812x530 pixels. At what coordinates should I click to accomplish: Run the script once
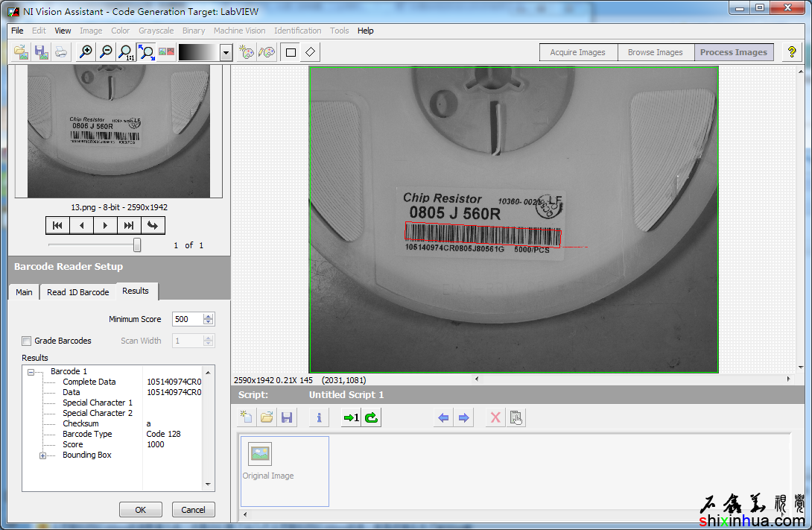click(351, 417)
